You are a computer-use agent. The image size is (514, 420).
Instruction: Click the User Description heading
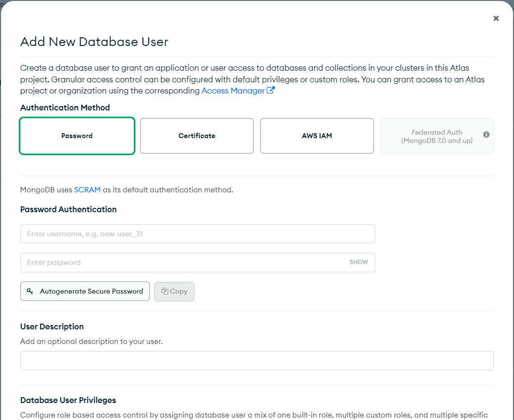(52, 327)
